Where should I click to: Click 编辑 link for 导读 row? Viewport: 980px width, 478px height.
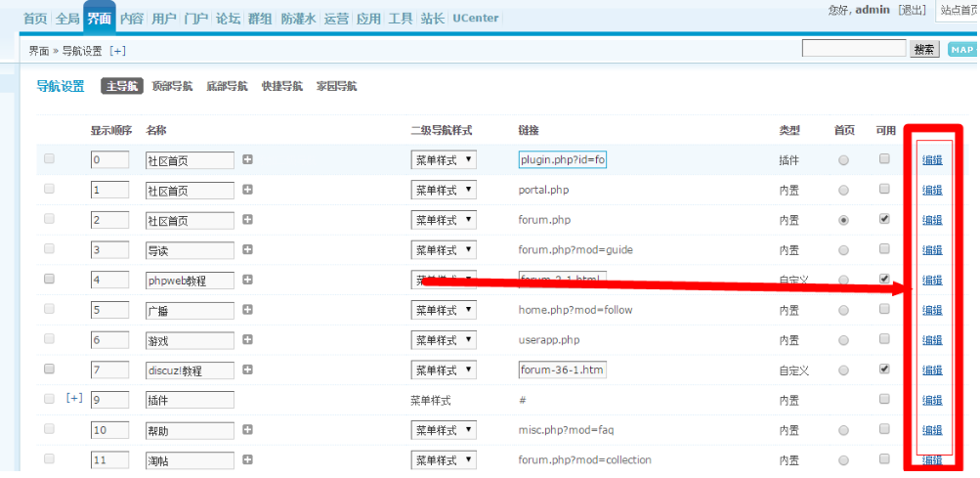[x=932, y=250]
